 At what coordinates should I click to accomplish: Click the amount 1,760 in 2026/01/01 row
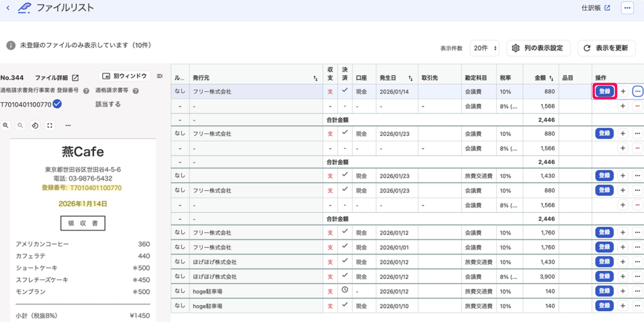548,248
